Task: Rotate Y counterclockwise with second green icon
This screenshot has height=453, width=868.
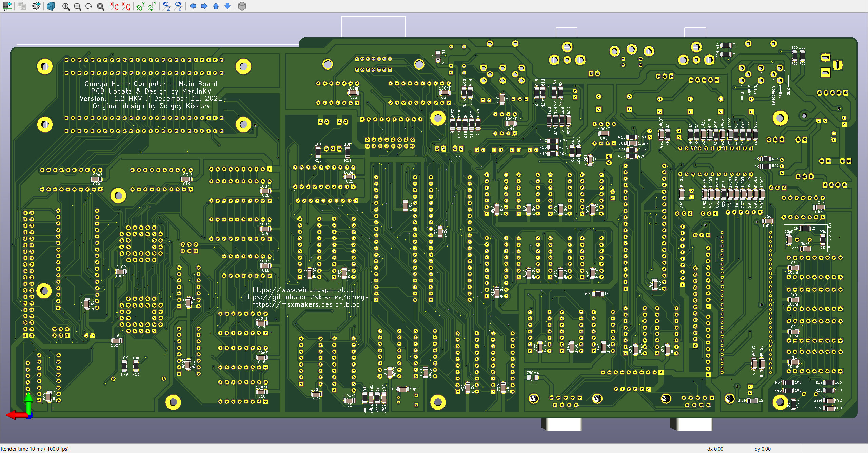Action: click(x=152, y=6)
